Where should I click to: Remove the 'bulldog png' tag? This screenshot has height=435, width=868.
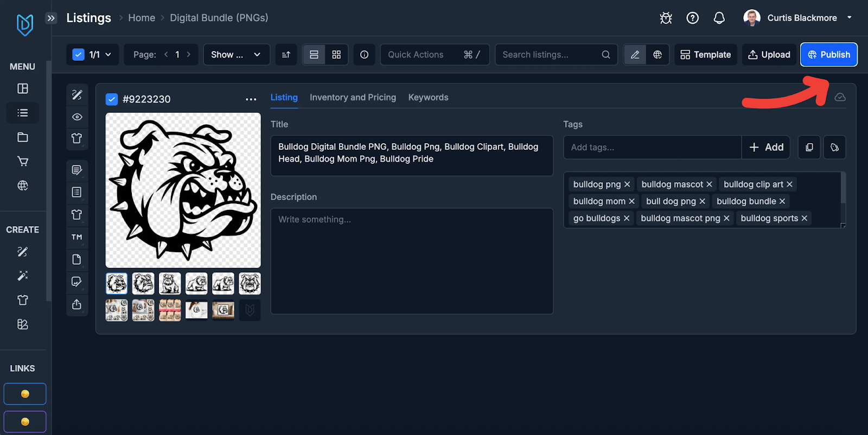(x=627, y=184)
